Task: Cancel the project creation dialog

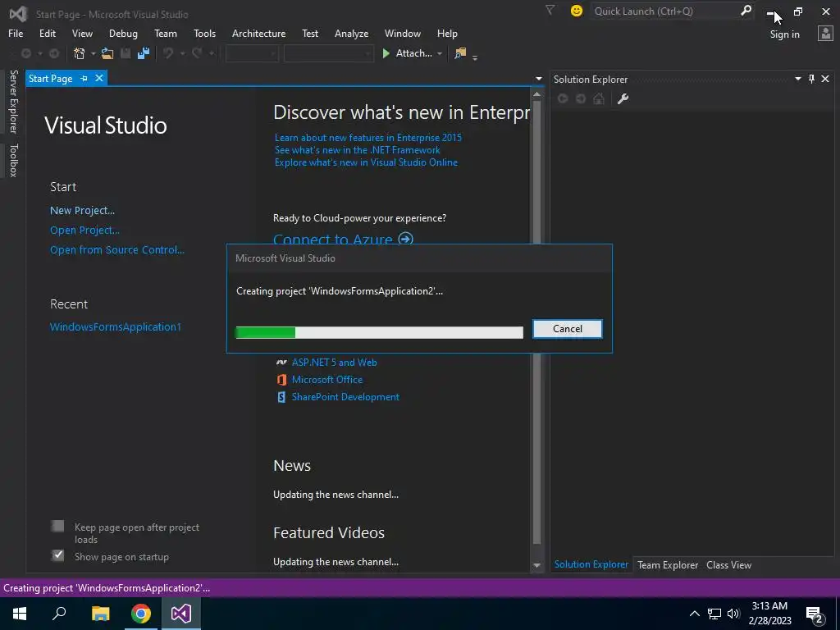Action: pyautogui.click(x=568, y=329)
